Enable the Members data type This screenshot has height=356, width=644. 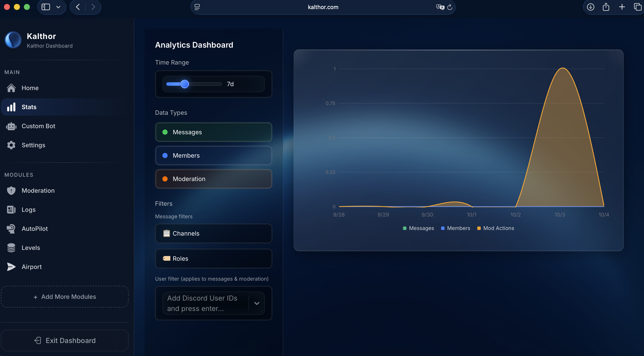213,155
